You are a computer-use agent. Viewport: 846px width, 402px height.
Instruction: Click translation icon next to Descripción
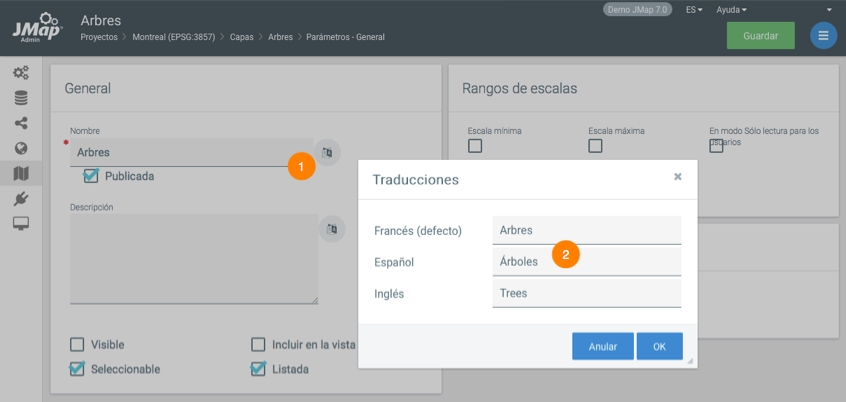pyautogui.click(x=332, y=229)
